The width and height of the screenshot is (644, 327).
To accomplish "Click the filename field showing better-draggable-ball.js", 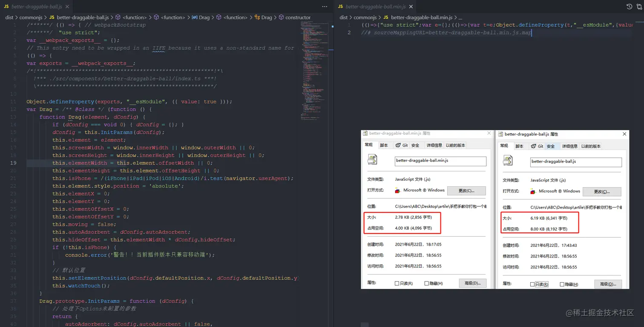I will tap(576, 162).
